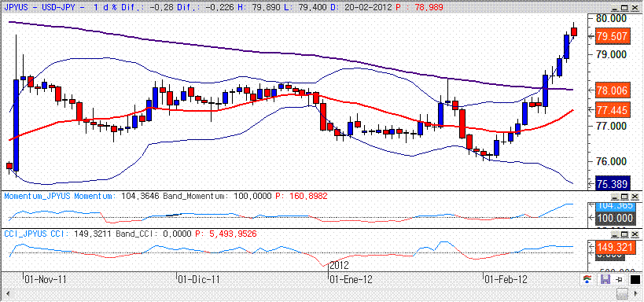Click the arrow marker beside 79.507 label
Viewport: 644px width, 302px height.
click(x=592, y=36)
